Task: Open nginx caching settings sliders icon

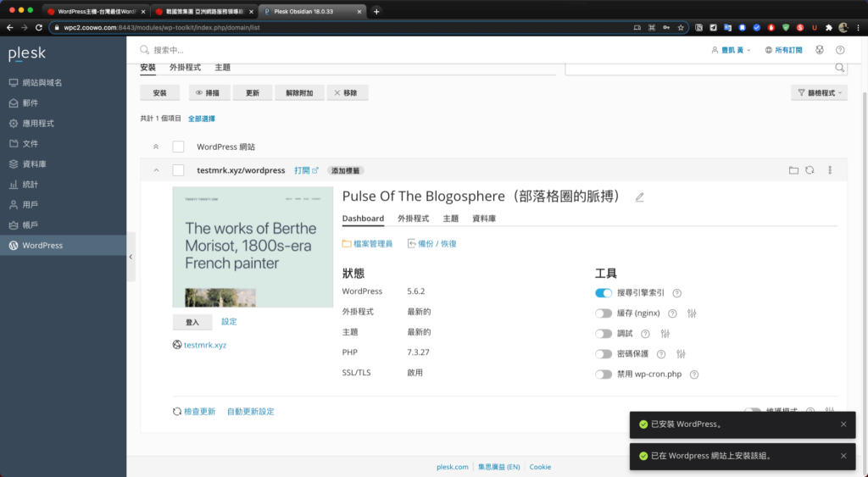Action: pyautogui.click(x=692, y=313)
